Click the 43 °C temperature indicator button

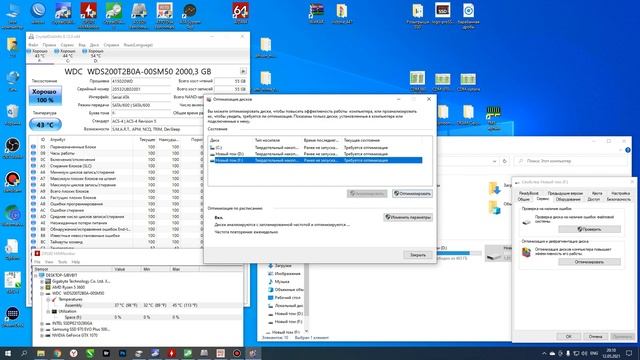[45, 124]
